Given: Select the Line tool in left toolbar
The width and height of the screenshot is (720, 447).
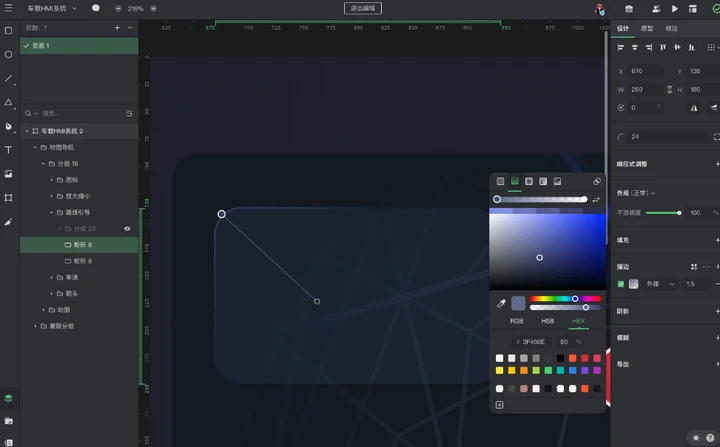Looking at the screenshot, I should pyautogui.click(x=8, y=79).
